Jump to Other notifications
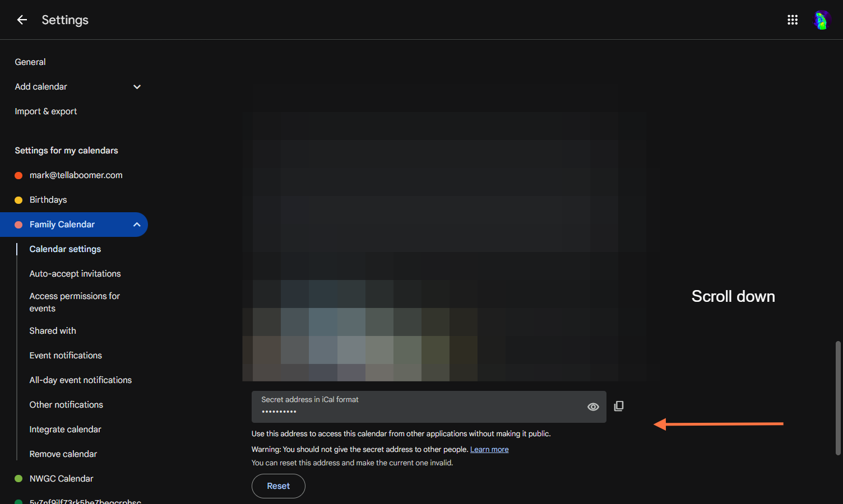This screenshot has width=843, height=504. [x=66, y=405]
